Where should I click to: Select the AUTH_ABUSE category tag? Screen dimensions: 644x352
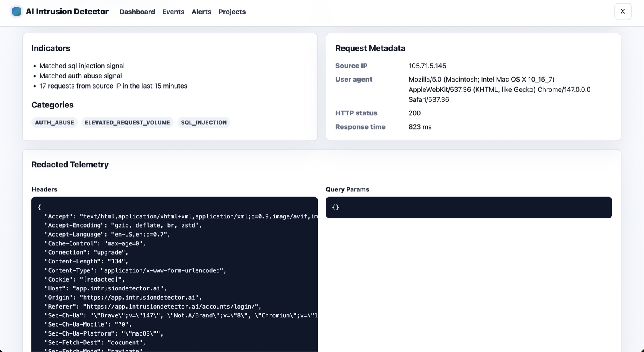coord(54,122)
